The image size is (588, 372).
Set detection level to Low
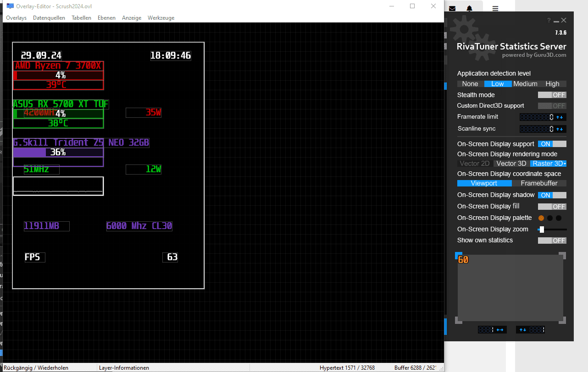point(498,84)
